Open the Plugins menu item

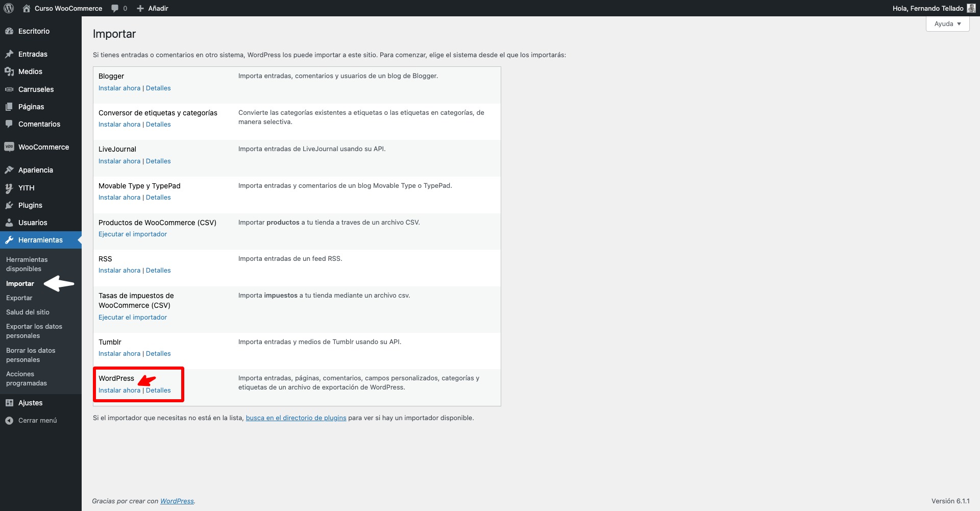(x=41, y=205)
